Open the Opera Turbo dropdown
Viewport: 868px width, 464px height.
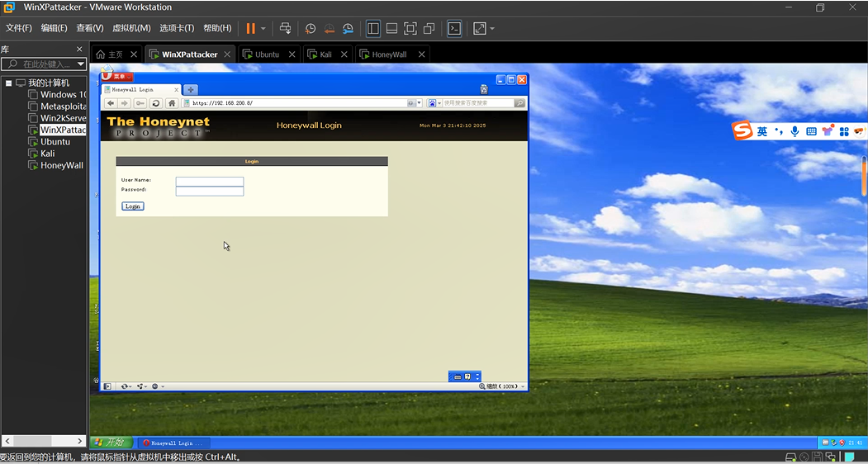[x=158, y=386]
